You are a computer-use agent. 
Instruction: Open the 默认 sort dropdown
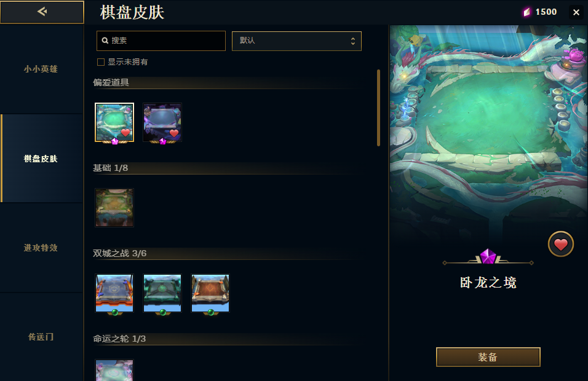click(296, 41)
